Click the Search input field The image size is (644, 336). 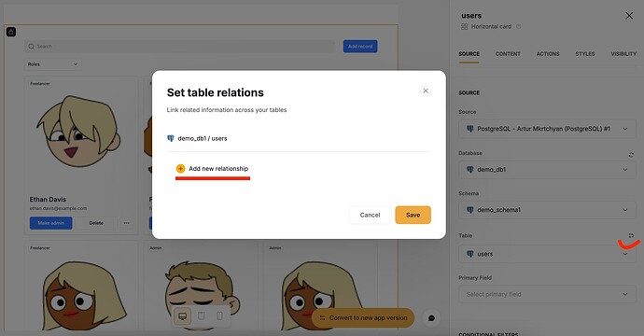click(x=180, y=47)
